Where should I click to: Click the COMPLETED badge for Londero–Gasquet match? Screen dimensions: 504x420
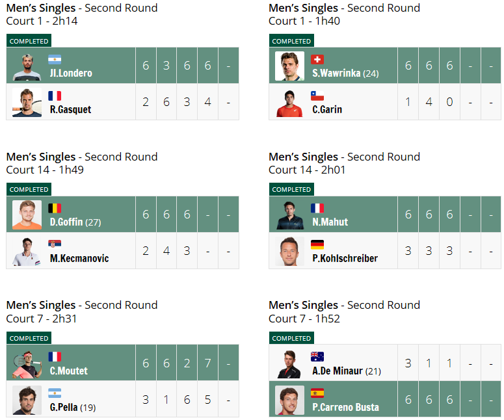click(29, 41)
